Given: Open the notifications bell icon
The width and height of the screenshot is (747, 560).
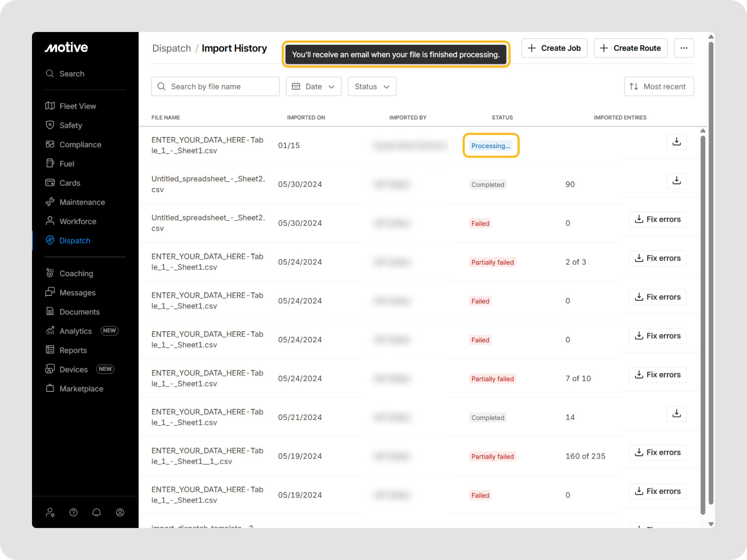Looking at the screenshot, I should (97, 513).
